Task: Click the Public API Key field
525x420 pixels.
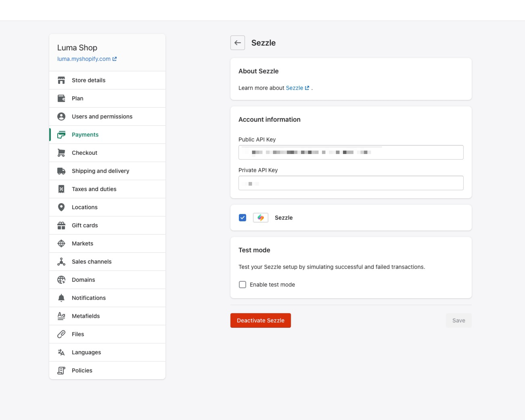Action: pos(351,152)
